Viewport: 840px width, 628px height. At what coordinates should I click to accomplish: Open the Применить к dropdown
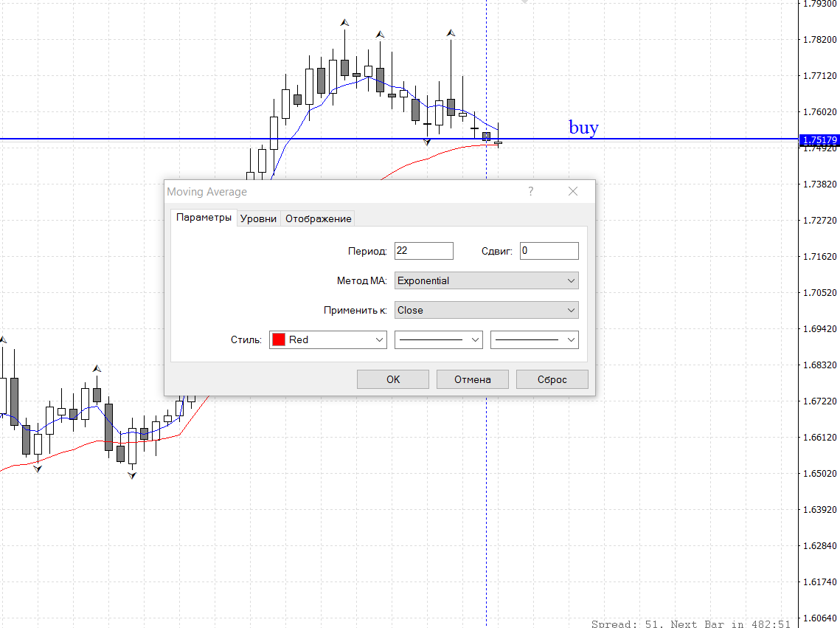pyautogui.click(x=487, y=310)
